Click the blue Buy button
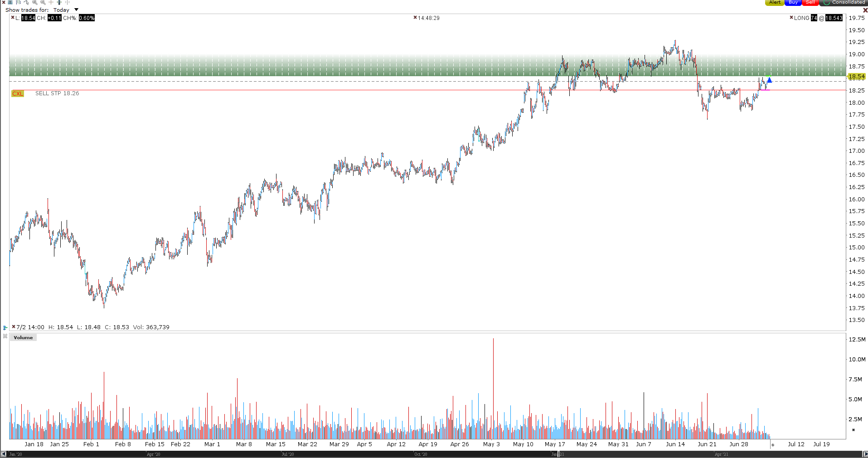868x458 pixels. 793,2
